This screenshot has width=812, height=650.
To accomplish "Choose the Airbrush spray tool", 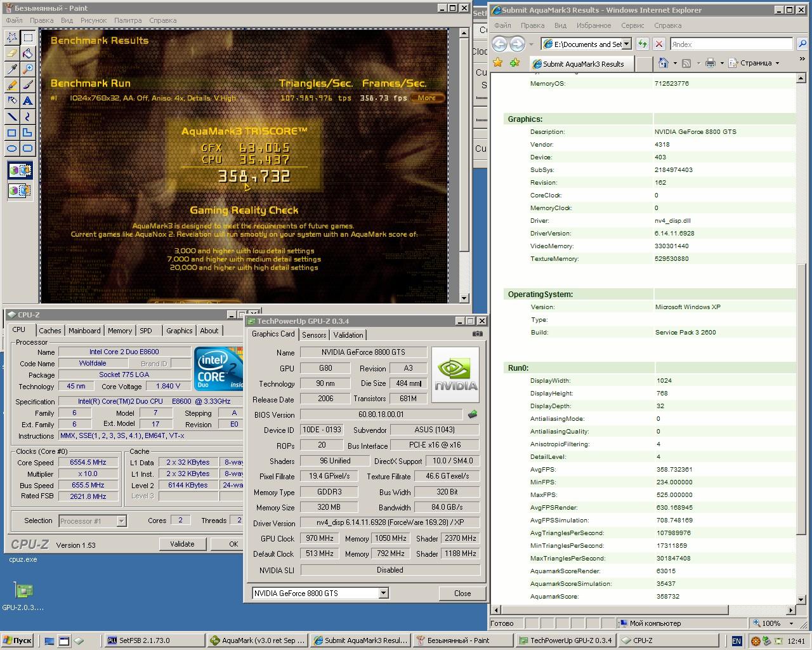I will point(11,101).
